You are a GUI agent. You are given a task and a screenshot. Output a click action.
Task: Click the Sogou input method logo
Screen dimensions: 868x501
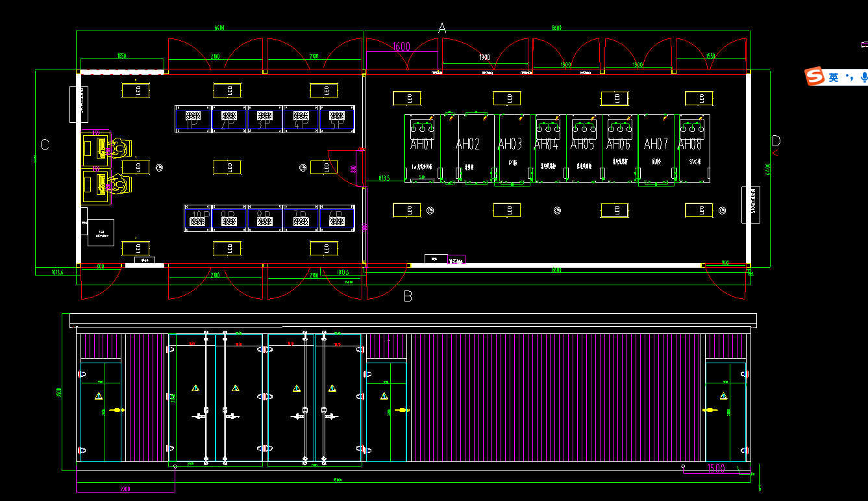pyautogui.click(x=815, y=77)
